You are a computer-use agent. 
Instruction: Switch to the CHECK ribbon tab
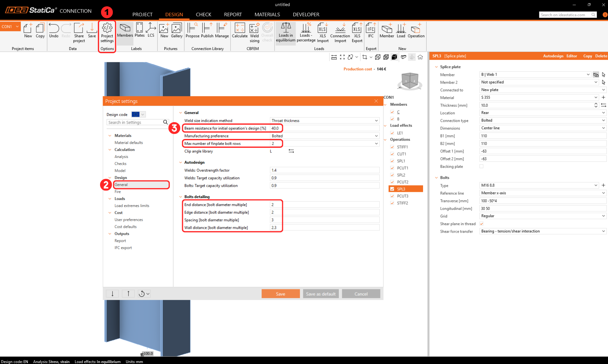coord(203,15)
